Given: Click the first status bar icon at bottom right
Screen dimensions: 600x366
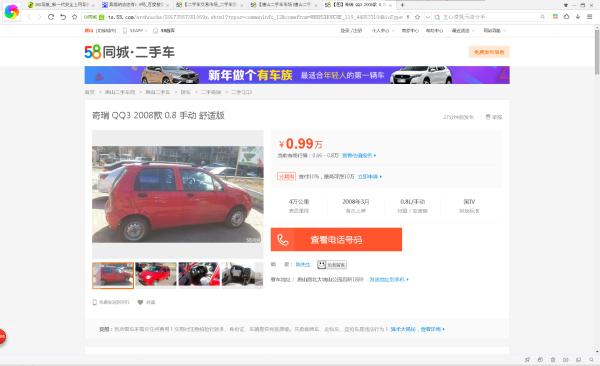Looking at the screenshot, I should click(x=527, y=359).
